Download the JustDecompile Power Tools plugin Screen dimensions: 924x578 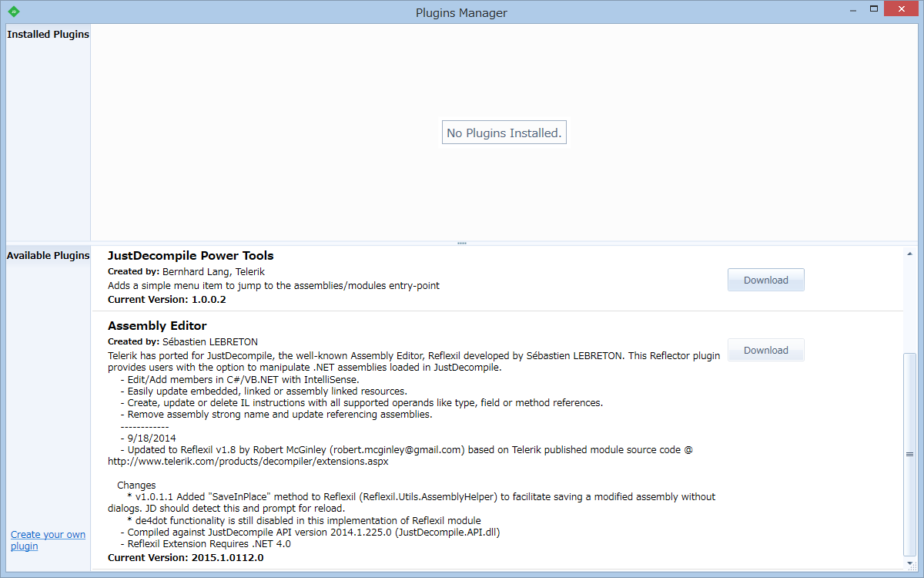click(x=766, y=280)
